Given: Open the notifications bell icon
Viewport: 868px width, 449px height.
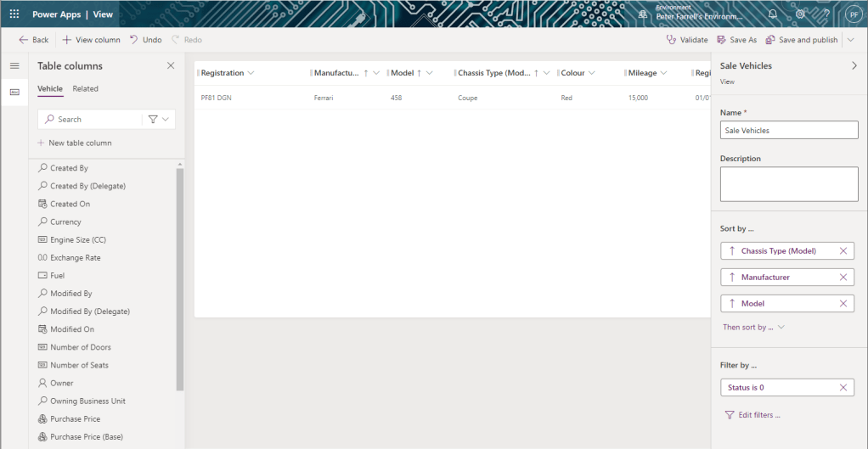Looking at the screenshot, I should [x=772, y=14].
